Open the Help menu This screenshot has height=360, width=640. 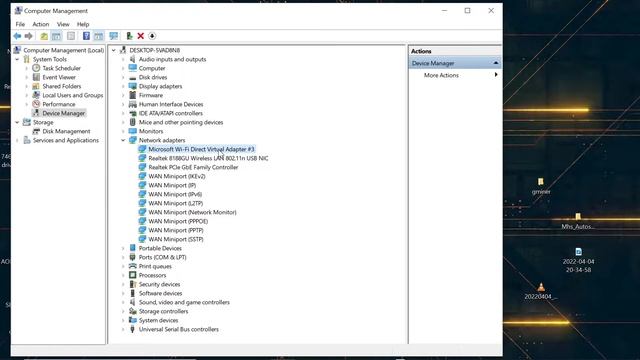click(x=83, y=24)
